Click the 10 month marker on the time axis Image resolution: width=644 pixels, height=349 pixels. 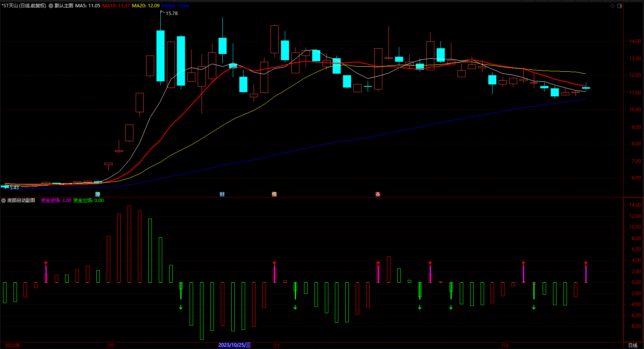coord(111,346)
